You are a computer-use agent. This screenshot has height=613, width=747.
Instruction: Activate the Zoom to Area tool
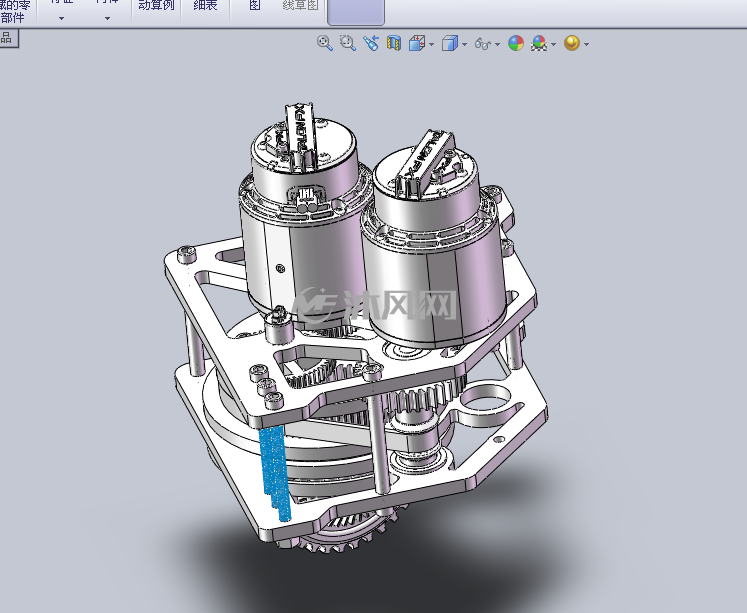point(348,43)
